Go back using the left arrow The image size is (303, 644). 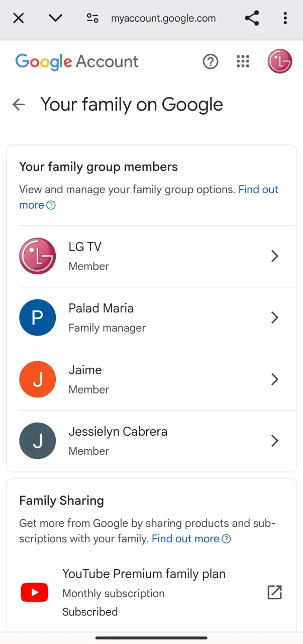(x=19, y=105)
